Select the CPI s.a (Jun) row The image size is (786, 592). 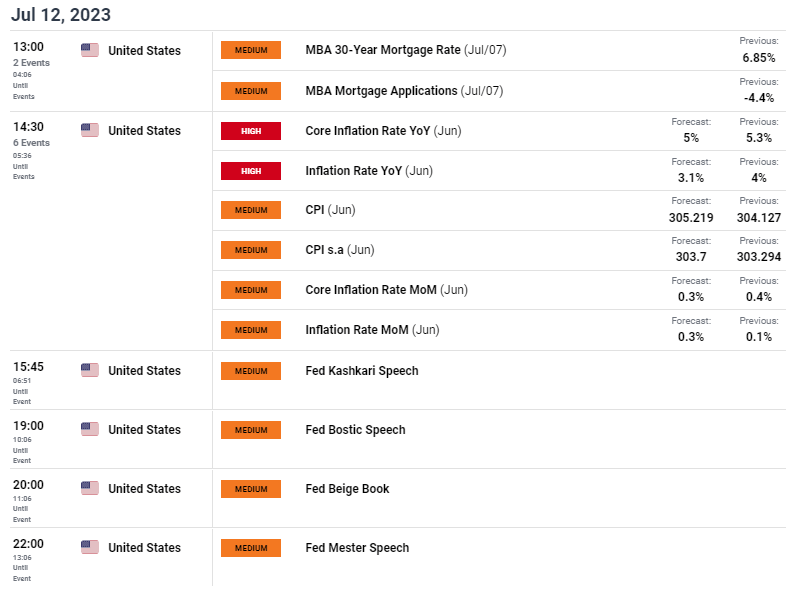coord(499,250)
